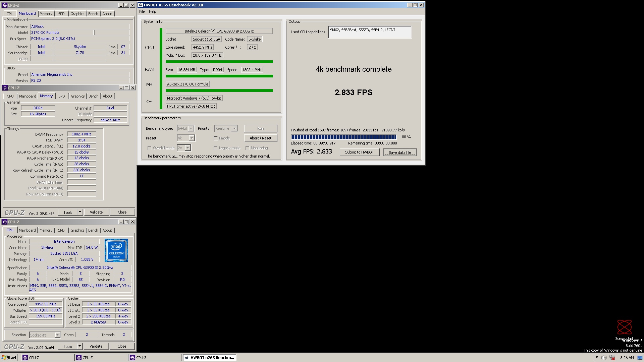Image resolution: width=644 pixels, height=362 pixels.
Task: Click the Core VID 1.085 V value
Action: pos(87,259)
